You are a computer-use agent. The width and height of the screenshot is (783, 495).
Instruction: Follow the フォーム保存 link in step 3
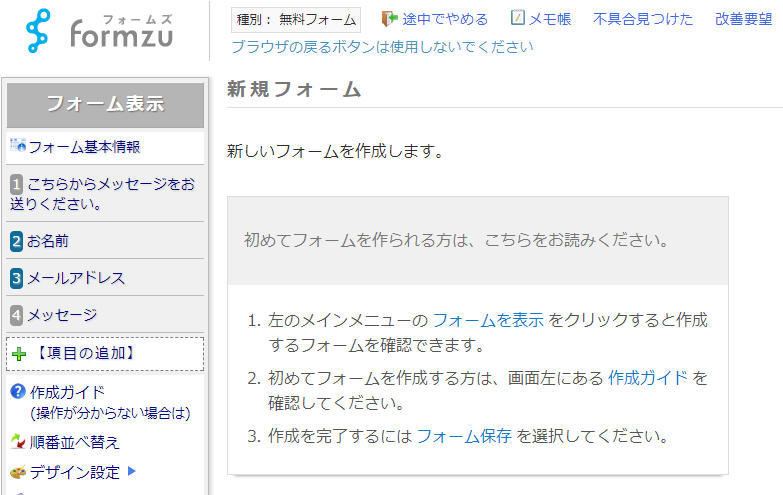464,435
